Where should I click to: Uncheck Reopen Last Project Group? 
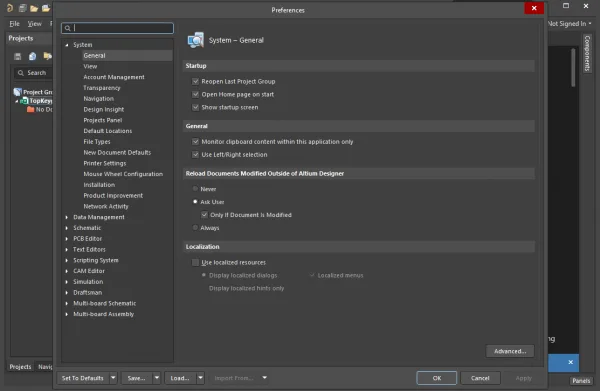tap(196, 81)
